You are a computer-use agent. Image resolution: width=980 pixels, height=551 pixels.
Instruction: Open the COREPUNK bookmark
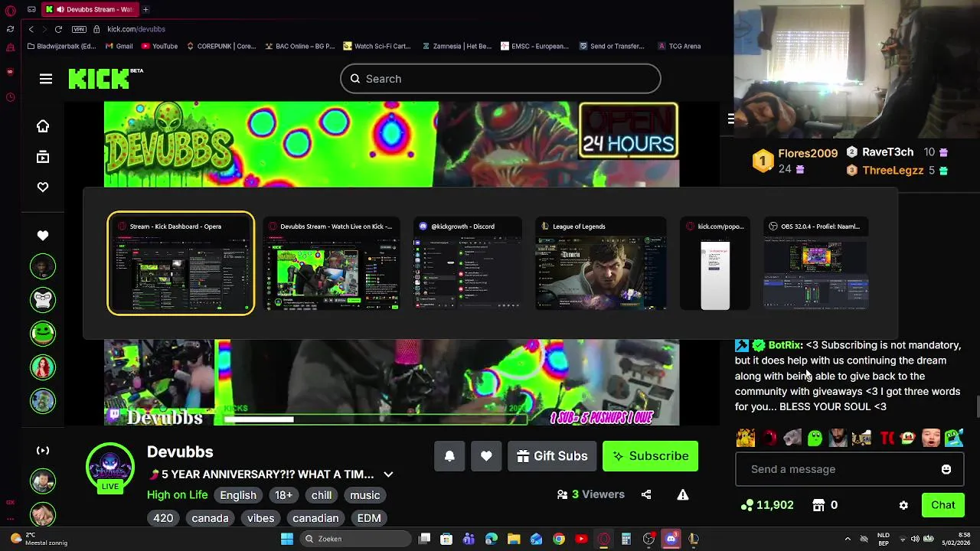(x=220, y=46)
